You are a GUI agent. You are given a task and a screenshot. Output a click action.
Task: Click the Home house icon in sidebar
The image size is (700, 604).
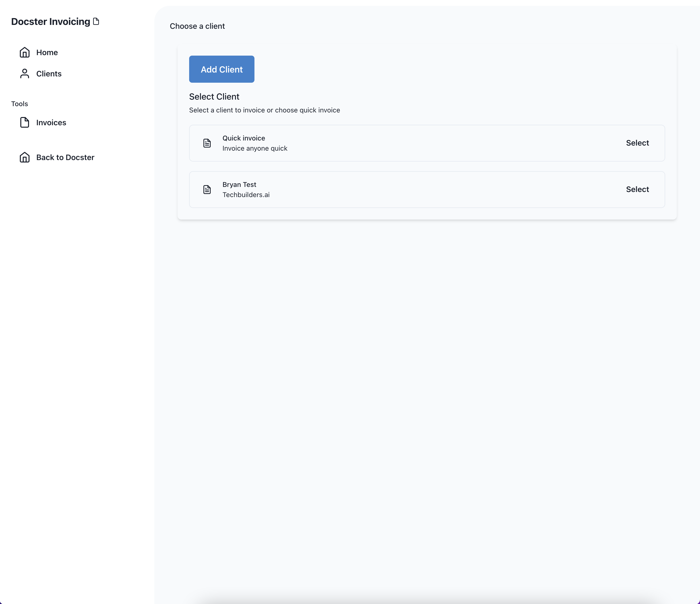(25, 52)
